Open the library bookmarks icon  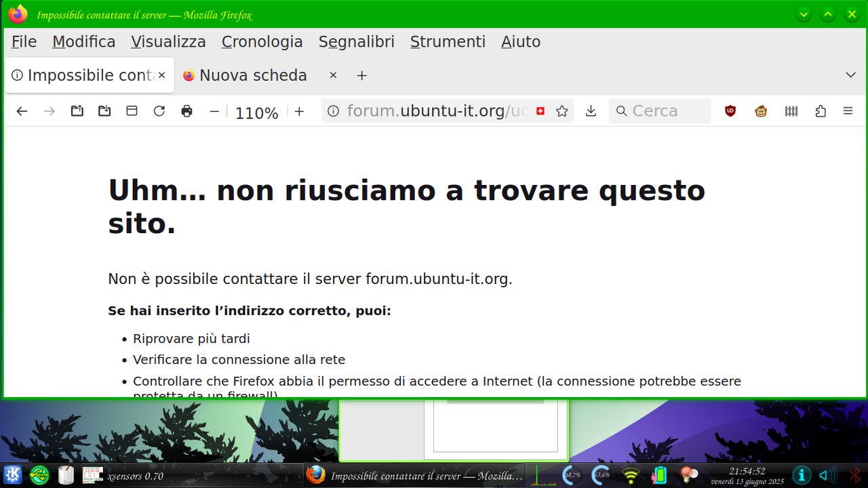point(791,111)
